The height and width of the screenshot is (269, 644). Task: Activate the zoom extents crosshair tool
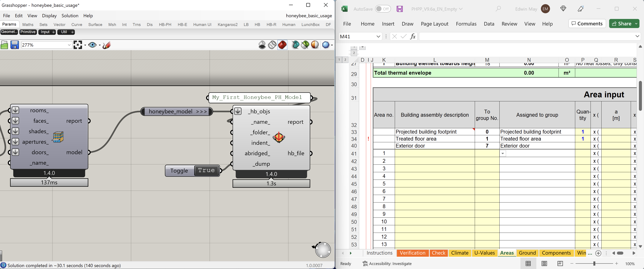click(78, 45)
